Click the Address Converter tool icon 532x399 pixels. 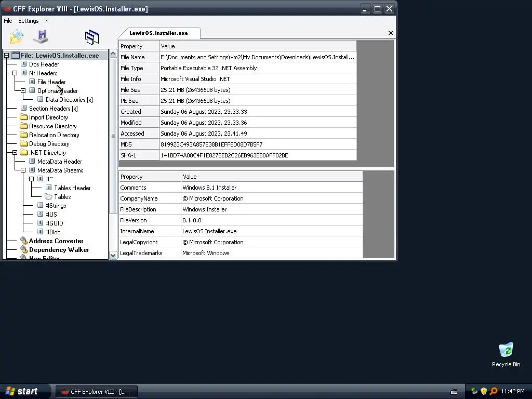tap(24, 241)
